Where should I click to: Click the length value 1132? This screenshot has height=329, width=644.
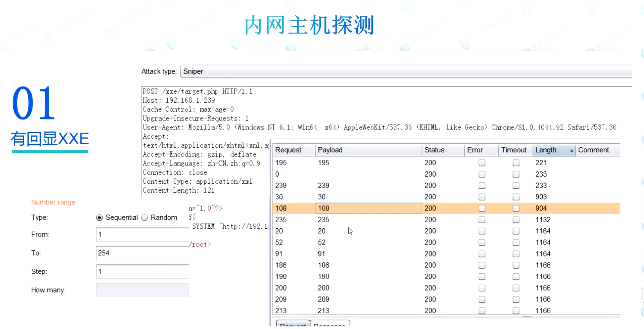pos(543,220)
